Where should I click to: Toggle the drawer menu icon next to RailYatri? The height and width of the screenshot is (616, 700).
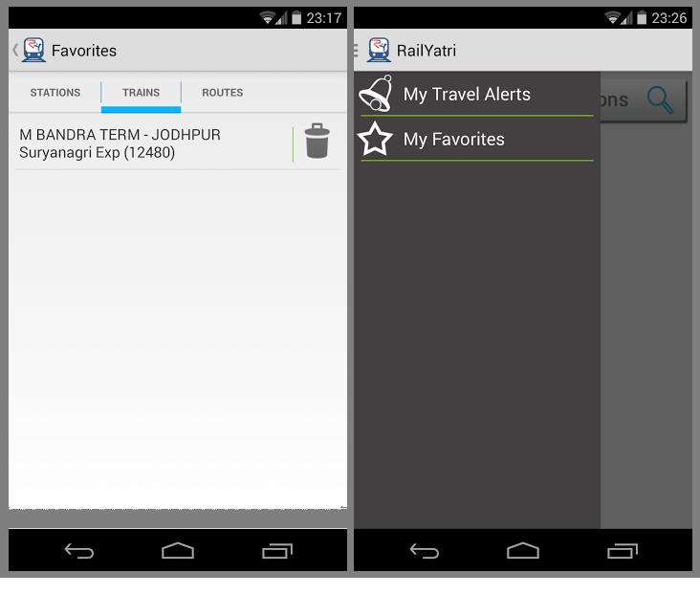click(x=356, y=51)
